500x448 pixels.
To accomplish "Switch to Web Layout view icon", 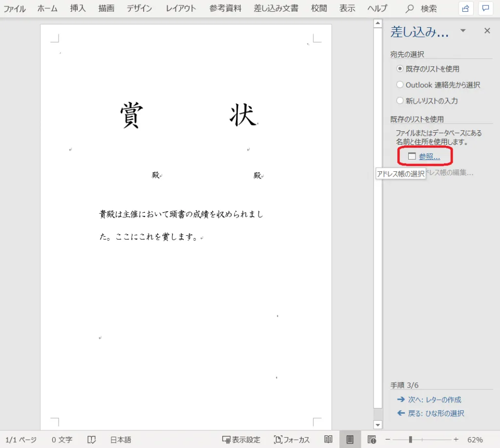I will click(372, 440).
